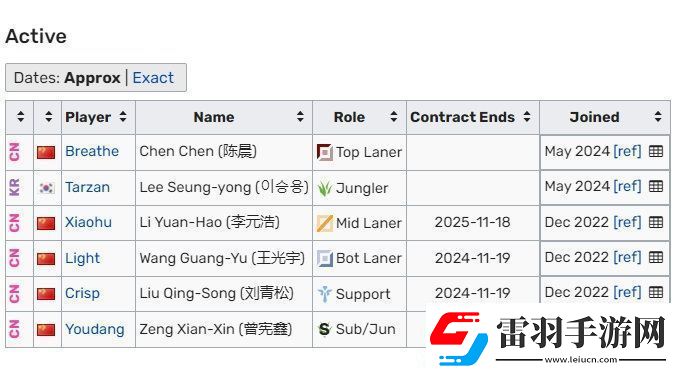
Task: Open the Breathe player page link
Action: pyautogui.click(x=92, y=151)
